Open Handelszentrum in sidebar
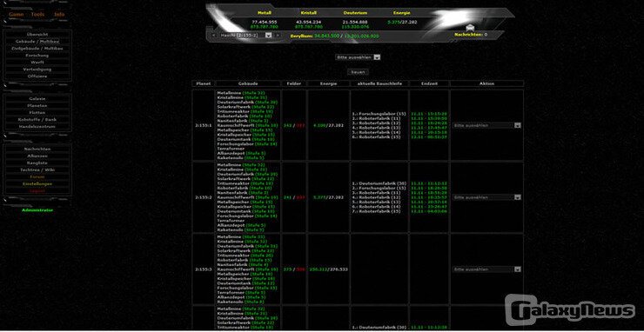 click(x=37, y=127)
